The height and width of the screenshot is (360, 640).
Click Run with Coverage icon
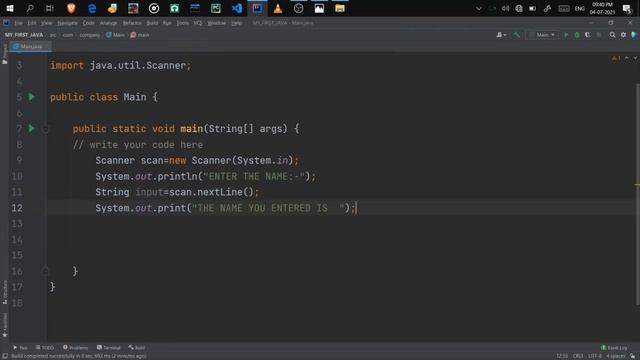(x=588, y=35)
